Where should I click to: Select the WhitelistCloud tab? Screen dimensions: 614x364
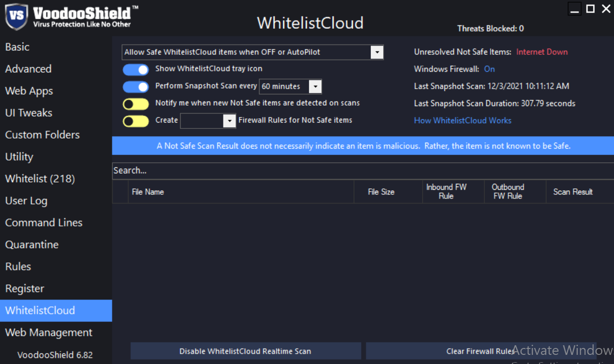coord(56,310)
